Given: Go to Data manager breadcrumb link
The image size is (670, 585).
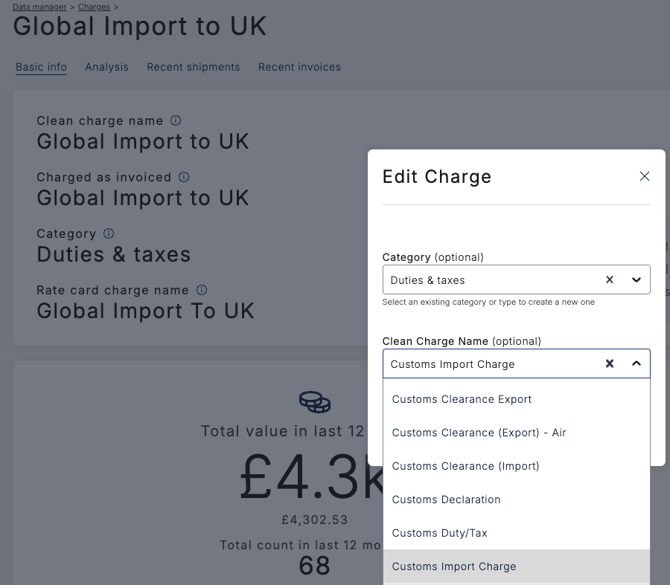Looking at the screenshot, I should tap(39, 7).
